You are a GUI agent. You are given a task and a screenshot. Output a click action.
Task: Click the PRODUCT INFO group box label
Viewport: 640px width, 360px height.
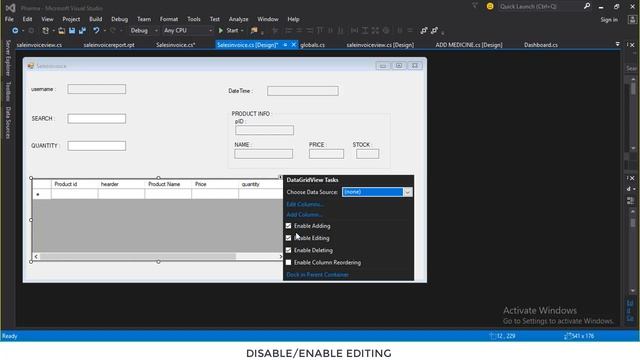pos(251,113)
